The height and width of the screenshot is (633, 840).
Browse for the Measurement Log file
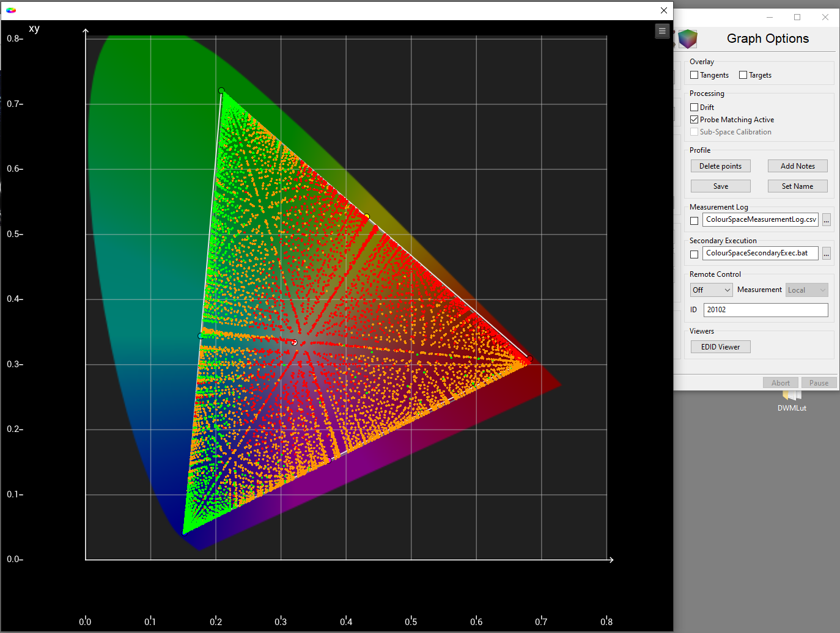[827, 221]
